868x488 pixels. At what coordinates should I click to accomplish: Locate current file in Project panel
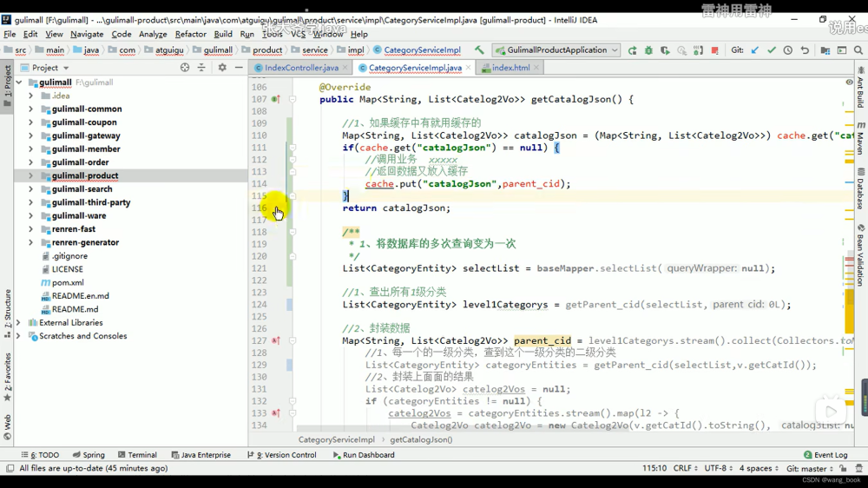pyautogui.click(x=185, y=68)
